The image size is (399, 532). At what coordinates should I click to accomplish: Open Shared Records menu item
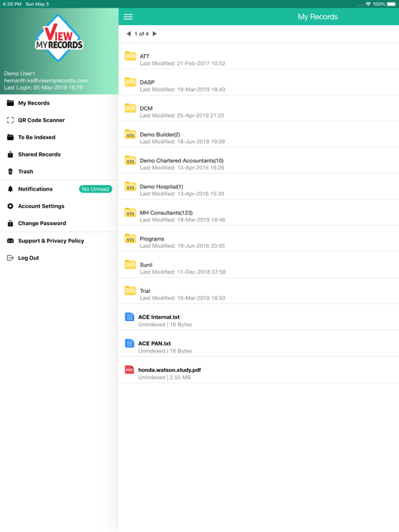point(39,154)
